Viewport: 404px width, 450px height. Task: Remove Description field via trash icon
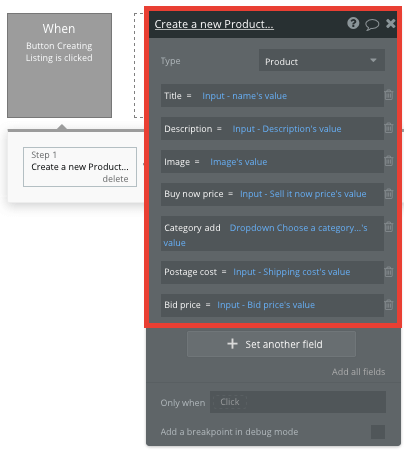click(x=389, y=128)
